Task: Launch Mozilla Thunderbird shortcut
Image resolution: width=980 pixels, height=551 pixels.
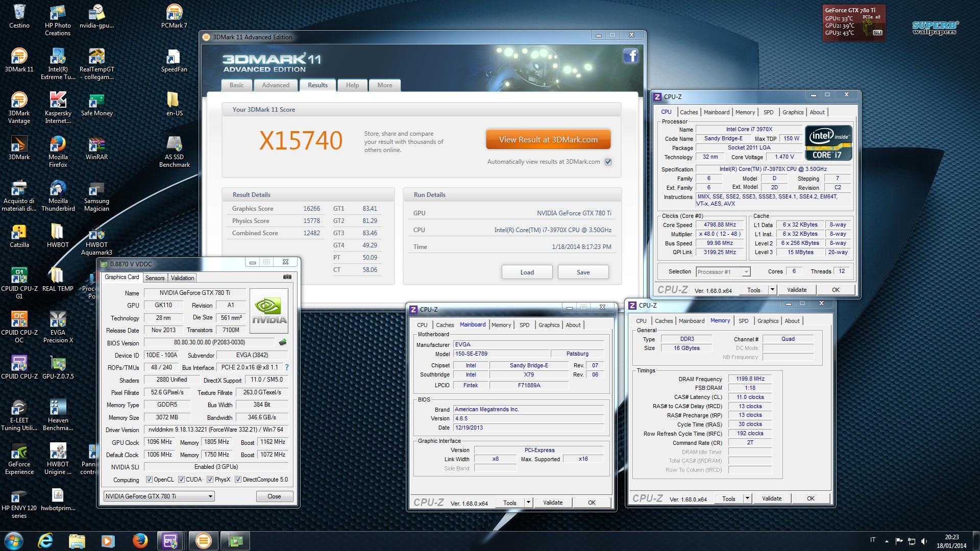Action: click(58, 196)
